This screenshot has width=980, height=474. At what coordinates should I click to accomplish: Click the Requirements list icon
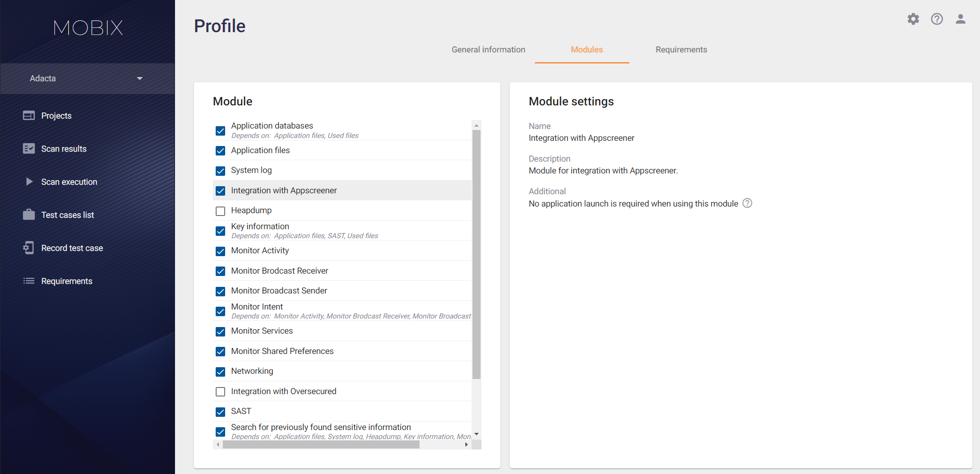tap(29, 281)
